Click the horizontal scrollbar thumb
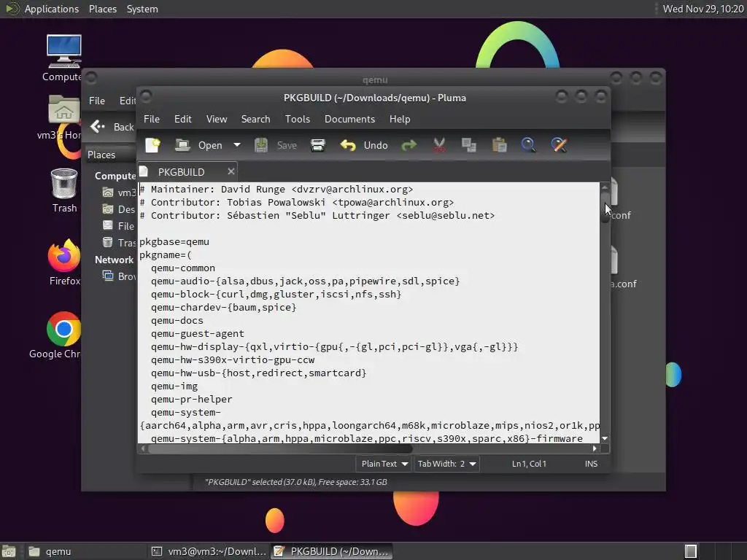The image size is (747, 560). tap(280, 448)
